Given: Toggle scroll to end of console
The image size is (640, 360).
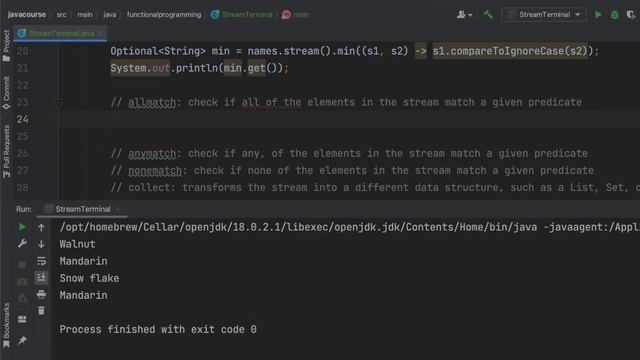Looking at the screenshot, I should coord(41,278).
